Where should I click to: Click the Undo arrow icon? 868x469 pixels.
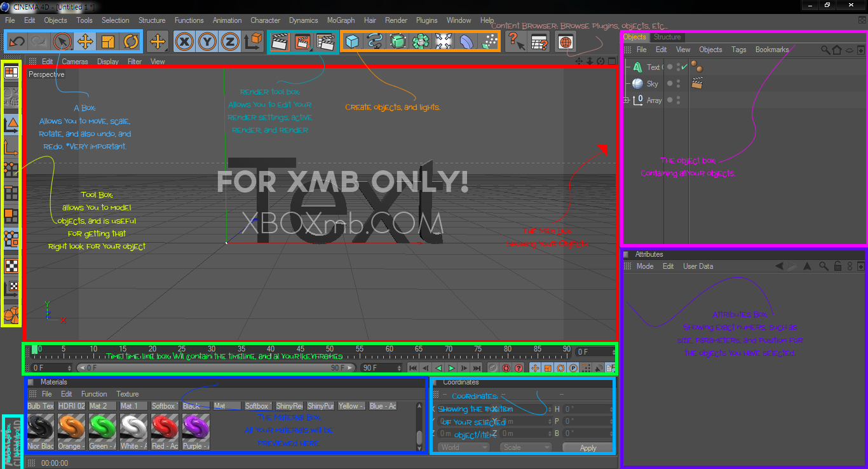pos(17,42)
